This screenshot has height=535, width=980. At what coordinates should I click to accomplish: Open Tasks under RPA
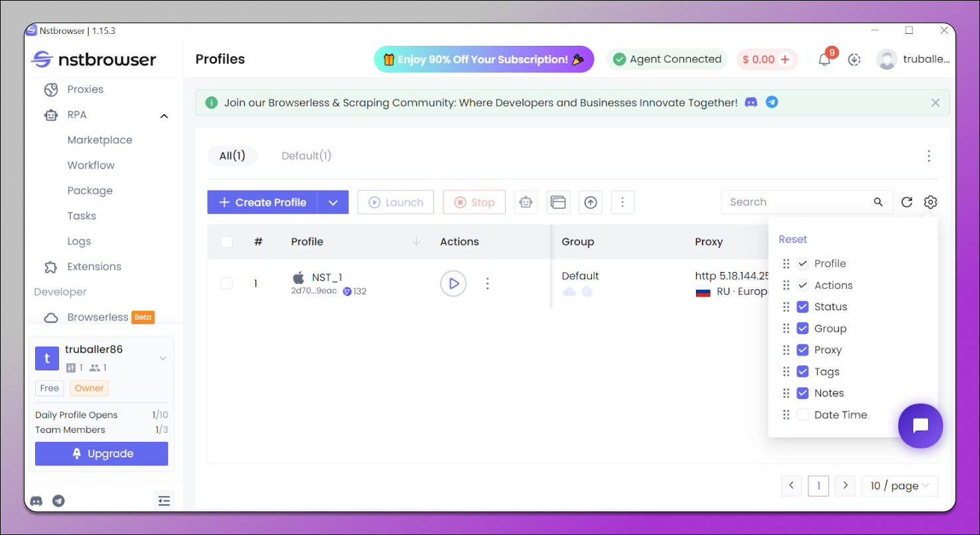coord(82,216)
